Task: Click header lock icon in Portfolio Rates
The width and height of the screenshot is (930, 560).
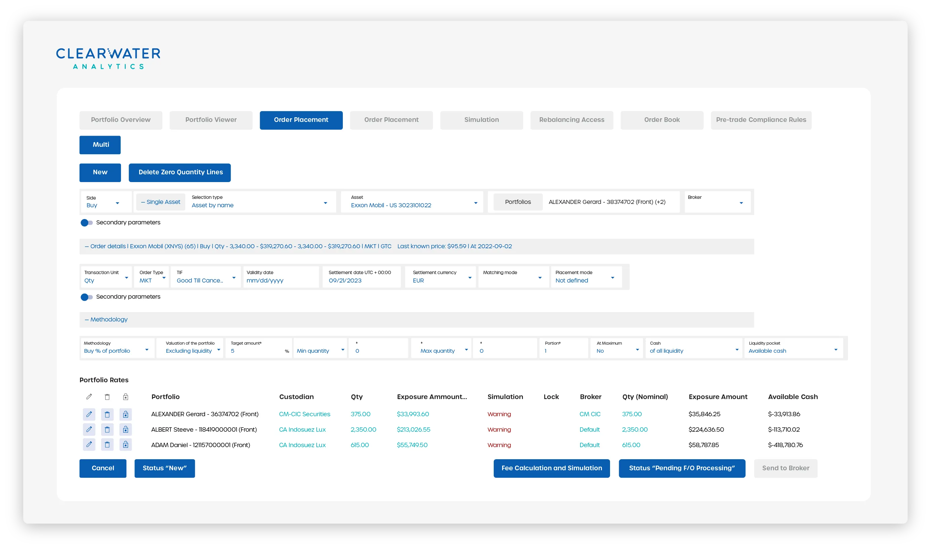Action: tap(126, 397)
